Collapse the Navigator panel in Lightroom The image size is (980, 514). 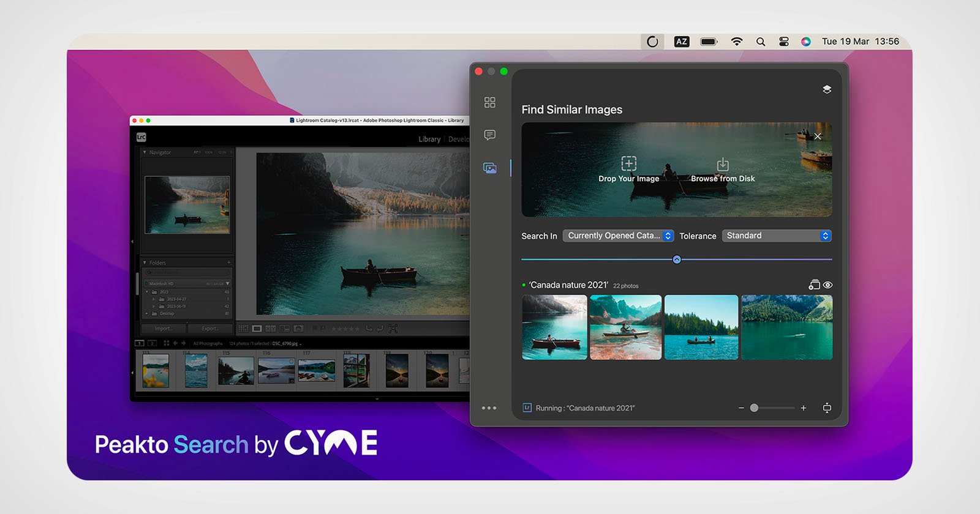coord(145,152)
